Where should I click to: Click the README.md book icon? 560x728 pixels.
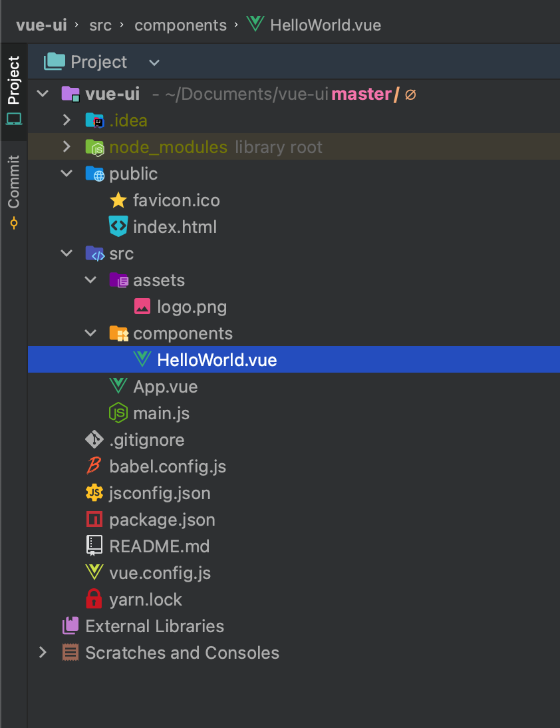[94, 546]
